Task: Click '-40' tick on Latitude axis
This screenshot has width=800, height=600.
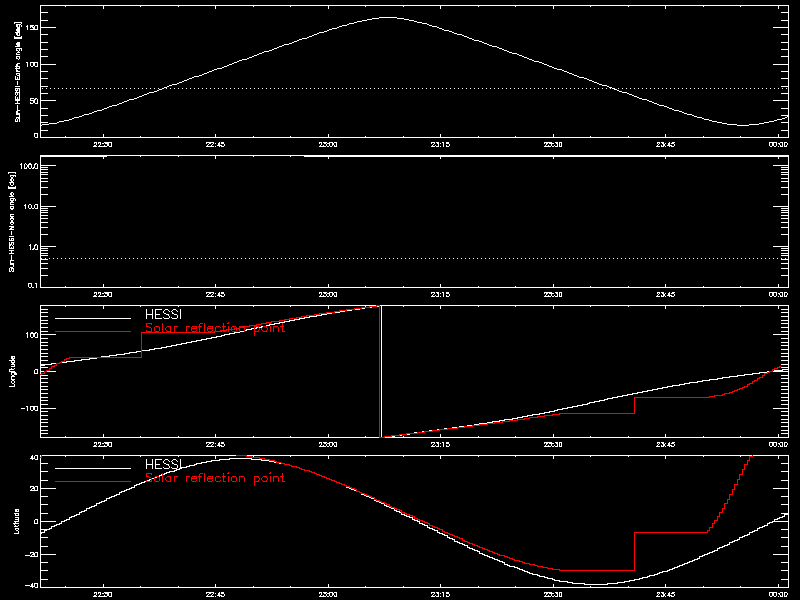Action: click(32, 585)
